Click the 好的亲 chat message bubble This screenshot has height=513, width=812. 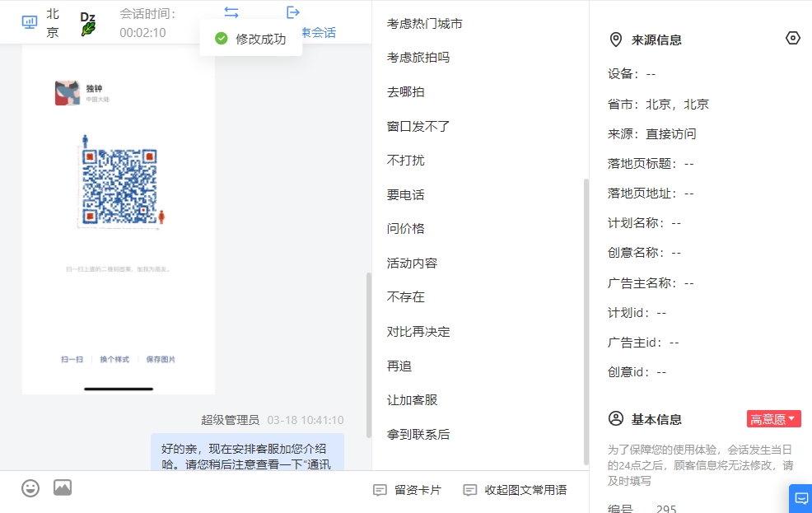click(248, 452)
